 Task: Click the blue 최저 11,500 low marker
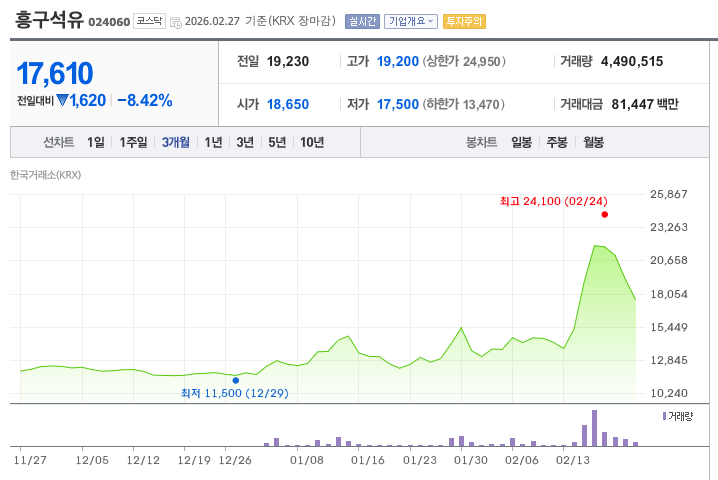(235, 380)
